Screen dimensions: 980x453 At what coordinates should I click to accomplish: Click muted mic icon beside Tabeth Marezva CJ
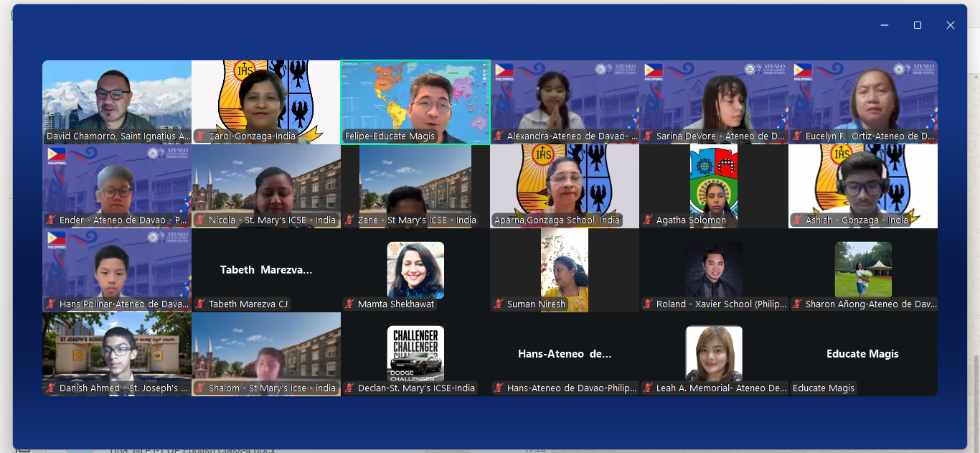click(200, 304)
